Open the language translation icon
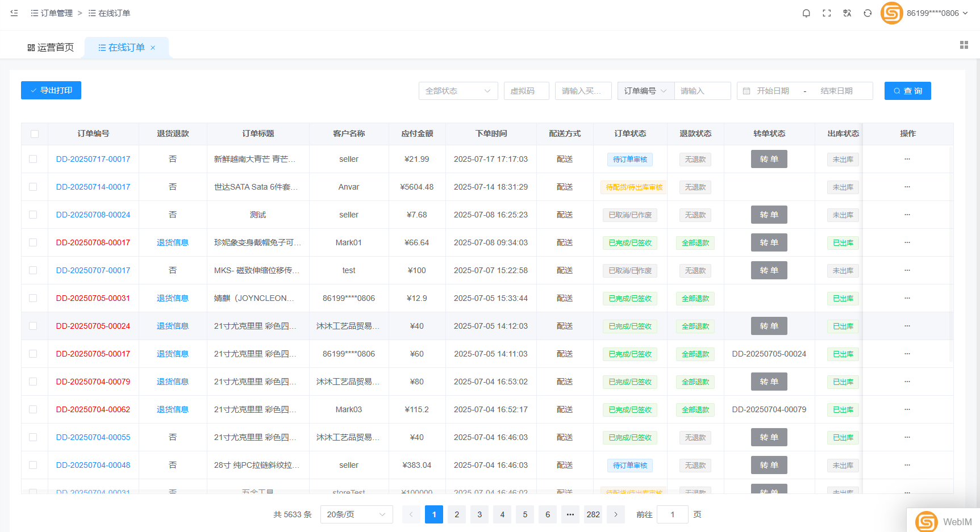The width and height of the screenshot is (980, 532). point(847,13)
